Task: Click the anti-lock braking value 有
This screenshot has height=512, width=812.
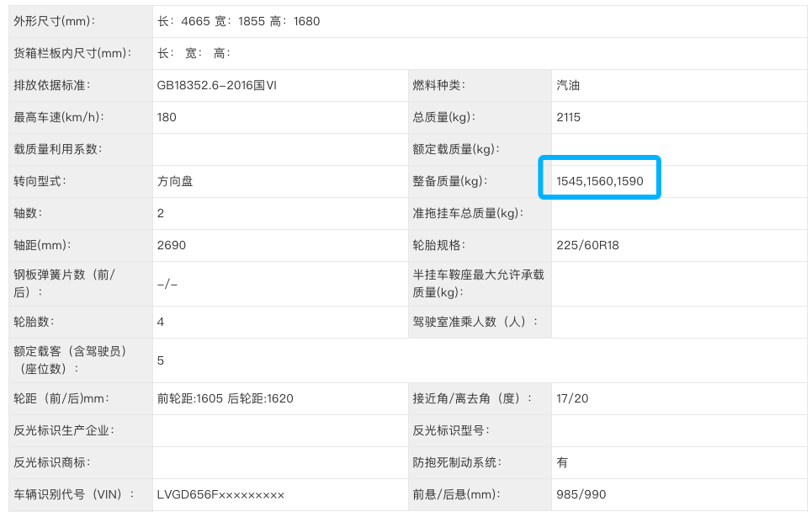Action: (562, 462)
